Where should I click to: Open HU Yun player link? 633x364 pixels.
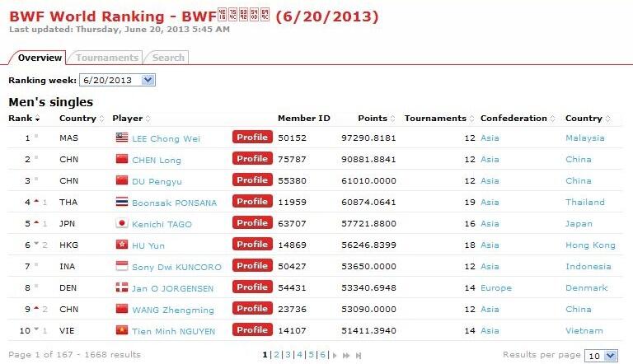pos(148,245)
